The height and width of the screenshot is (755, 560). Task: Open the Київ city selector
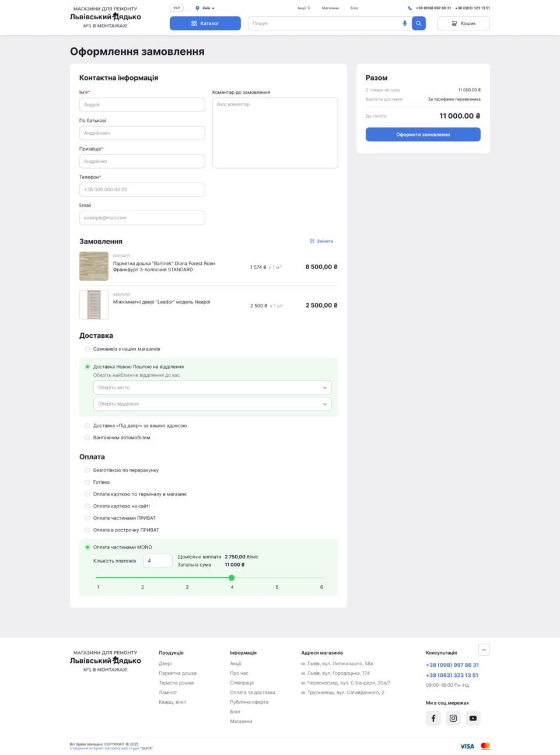click(x=205, y=8)
